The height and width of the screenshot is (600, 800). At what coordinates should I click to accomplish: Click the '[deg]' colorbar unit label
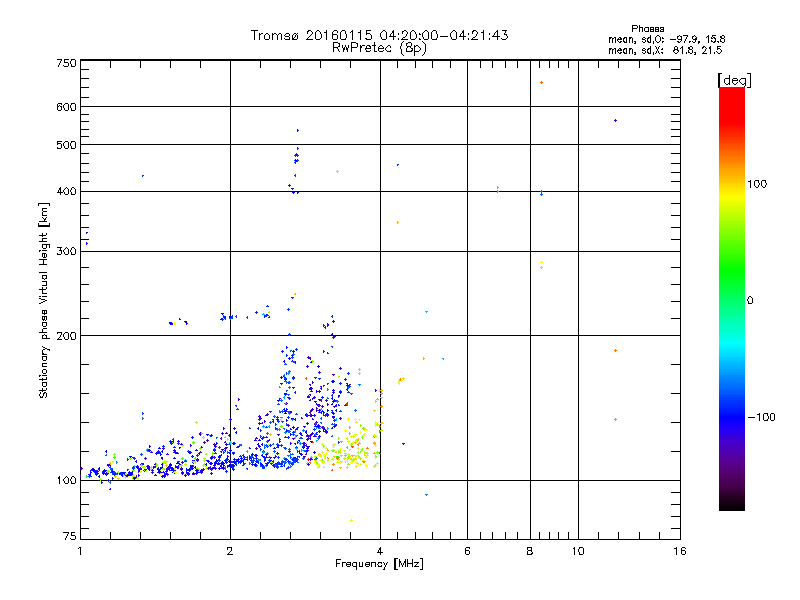tap(734, 80)
